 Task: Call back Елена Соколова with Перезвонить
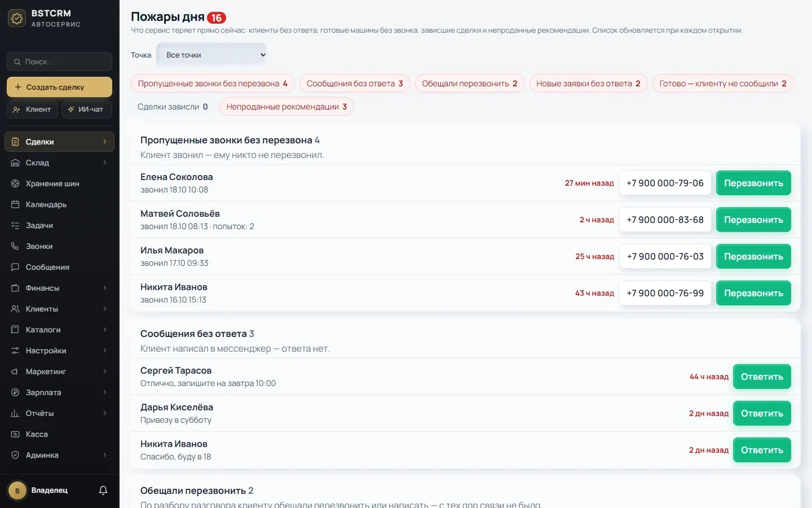coord(753,183)
